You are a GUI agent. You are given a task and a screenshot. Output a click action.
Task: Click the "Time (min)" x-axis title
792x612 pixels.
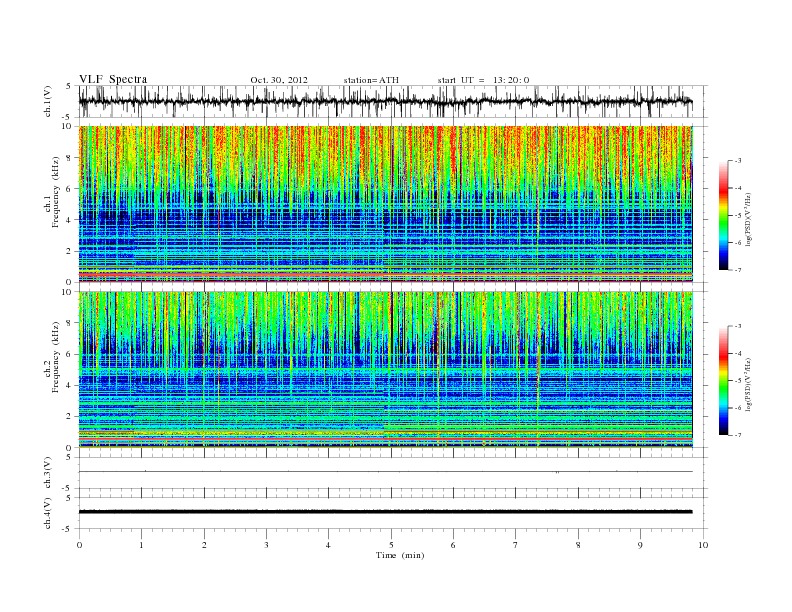click(x=400, y=555)
